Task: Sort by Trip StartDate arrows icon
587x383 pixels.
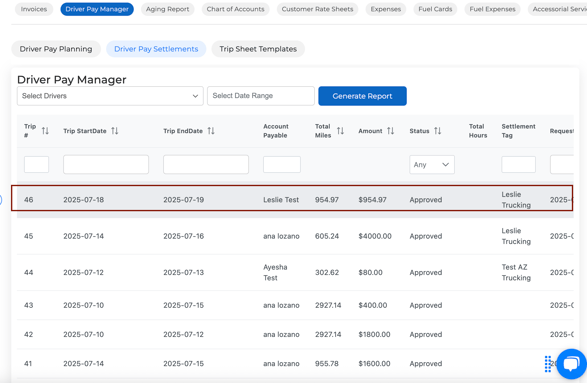Action: [115, 131]
